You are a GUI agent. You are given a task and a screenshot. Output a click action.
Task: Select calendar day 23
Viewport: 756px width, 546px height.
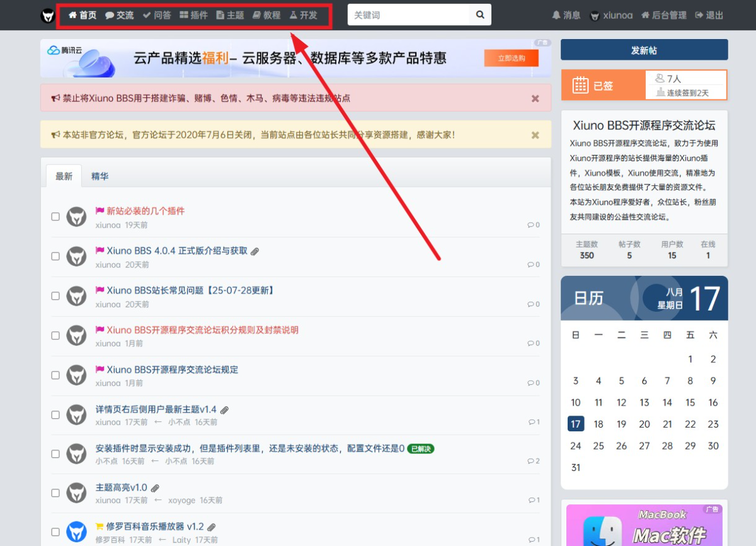[713, 424]
